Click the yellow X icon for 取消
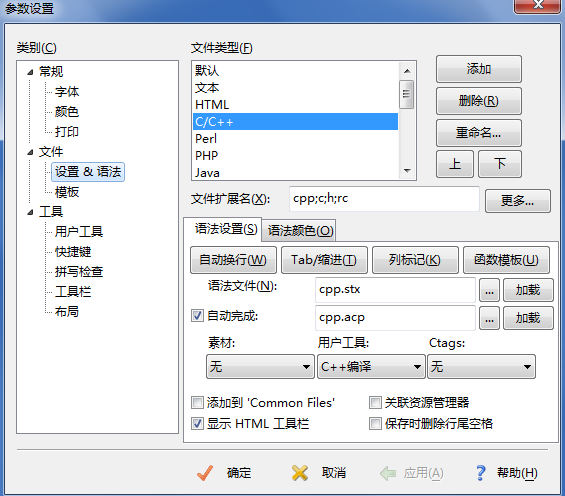The image size is (565, 496). tap(300, 473)
